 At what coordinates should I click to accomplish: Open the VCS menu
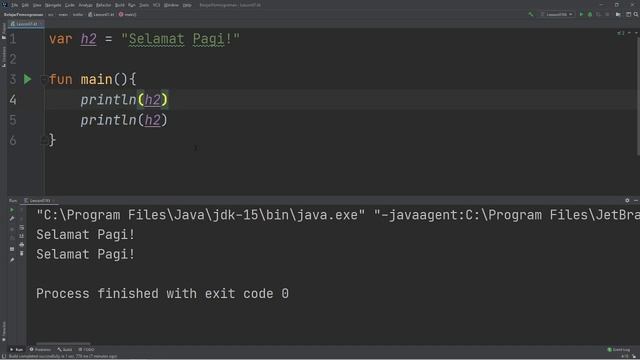[156, 5]
